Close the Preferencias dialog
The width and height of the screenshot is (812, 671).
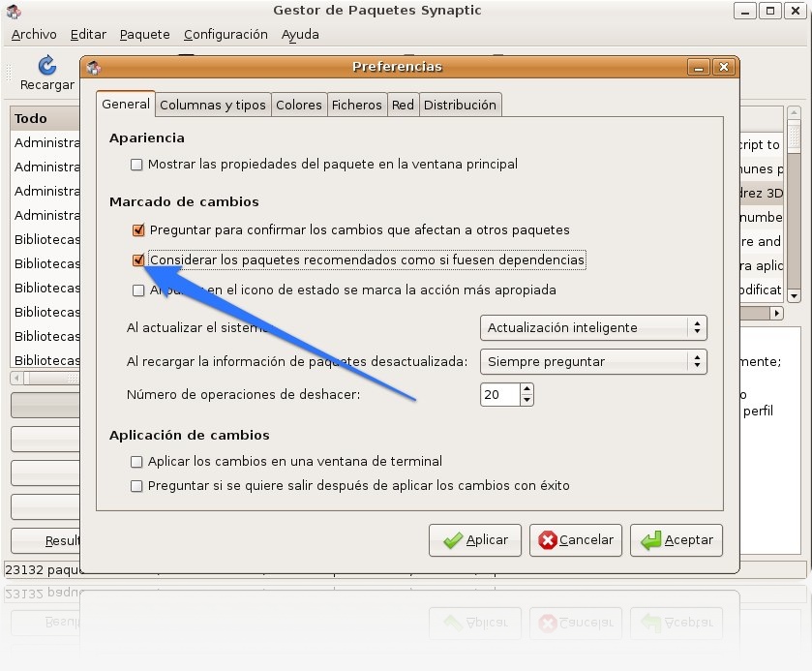[724, 68]
